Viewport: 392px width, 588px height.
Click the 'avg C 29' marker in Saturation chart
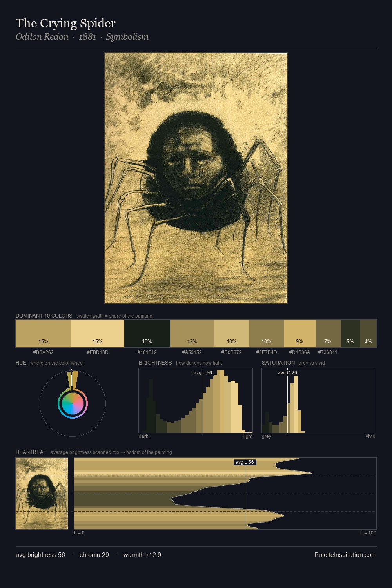click(x=287, y=373)
